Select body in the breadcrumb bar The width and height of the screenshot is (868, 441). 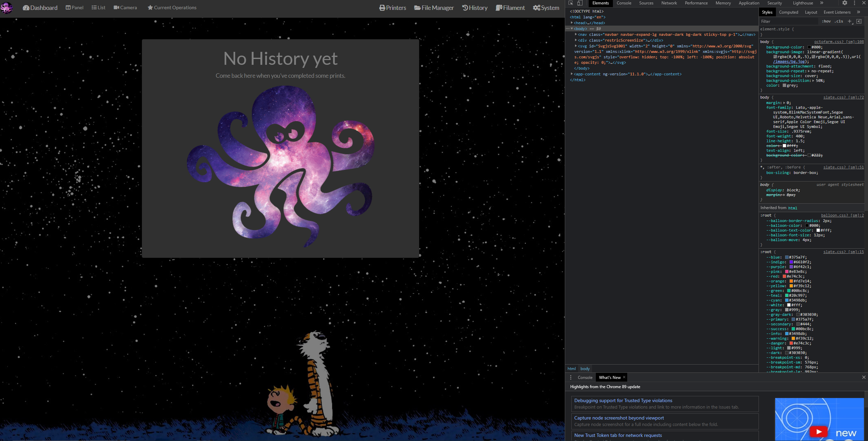(585, 369)
